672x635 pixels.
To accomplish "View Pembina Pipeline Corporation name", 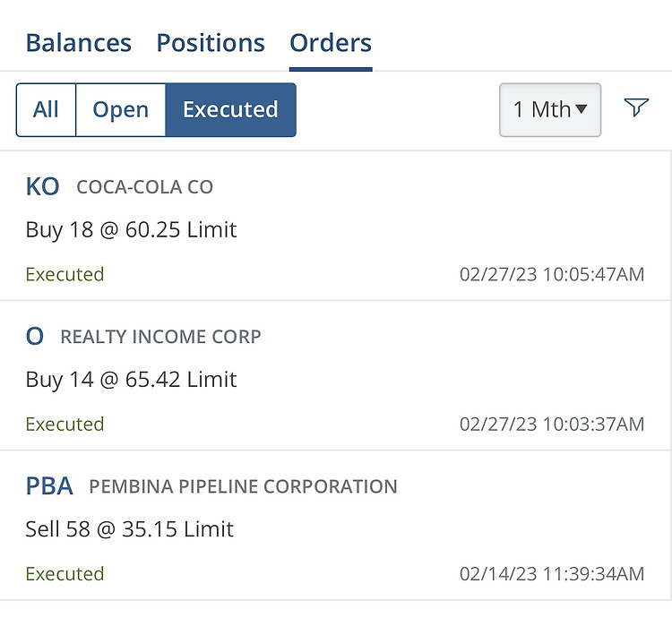I will [x=243, y=486].
